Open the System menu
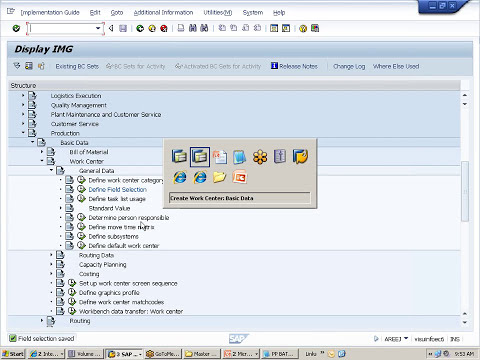The height and width of the screenshot is (360, 480). coord(253,13)
